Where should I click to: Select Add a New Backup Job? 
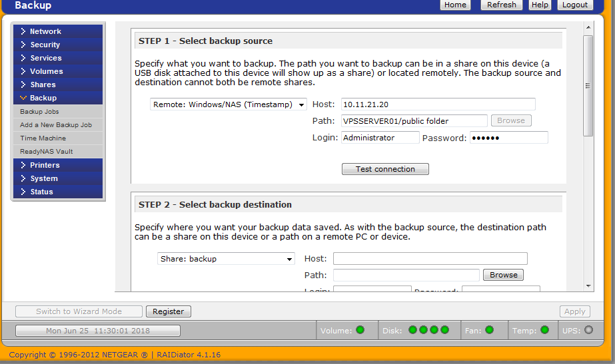(56, 125)
